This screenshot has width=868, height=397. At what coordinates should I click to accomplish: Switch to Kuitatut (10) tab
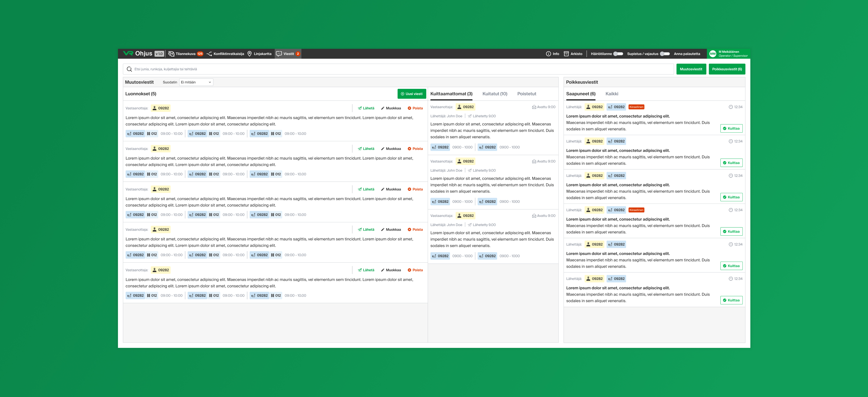pyautogui.click(x=495, y=94)
